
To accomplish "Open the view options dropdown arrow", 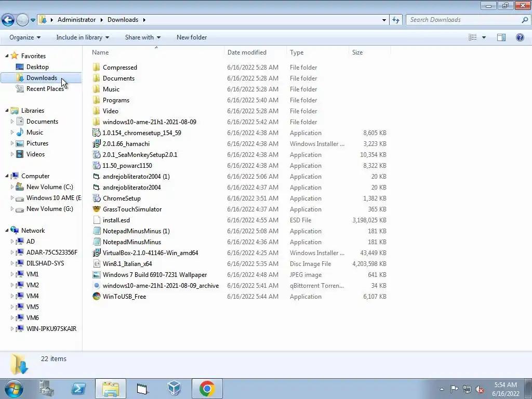I will [484, 37].
